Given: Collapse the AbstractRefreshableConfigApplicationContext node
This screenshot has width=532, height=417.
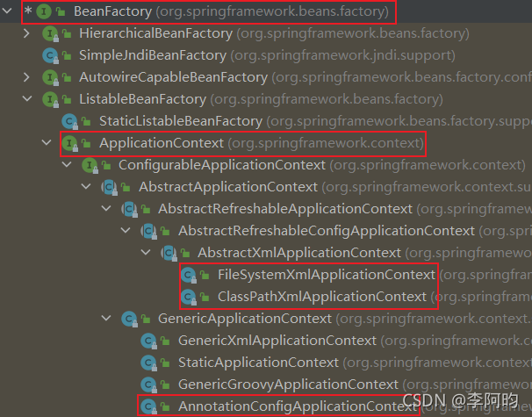Looking at the screenshot, I should [126, 230].
